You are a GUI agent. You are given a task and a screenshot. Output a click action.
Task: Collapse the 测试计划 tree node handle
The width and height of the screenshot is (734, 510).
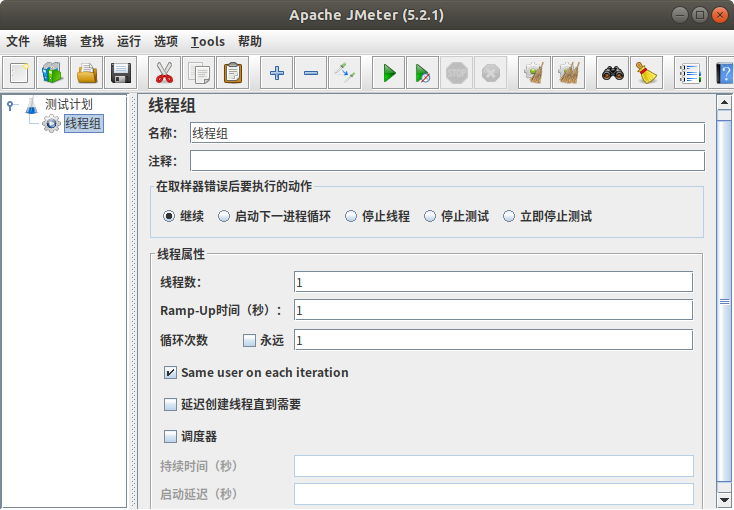10,105
